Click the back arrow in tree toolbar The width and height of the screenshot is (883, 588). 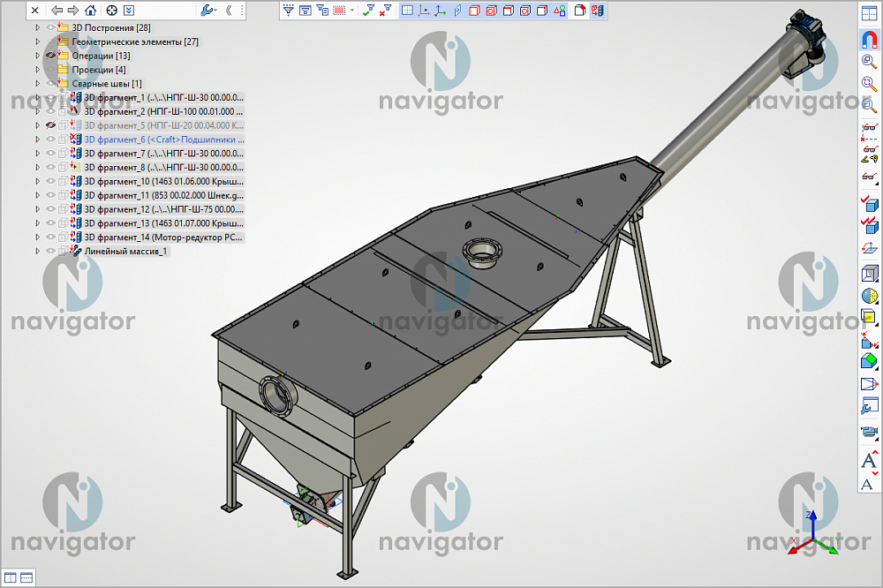point(57,10)
